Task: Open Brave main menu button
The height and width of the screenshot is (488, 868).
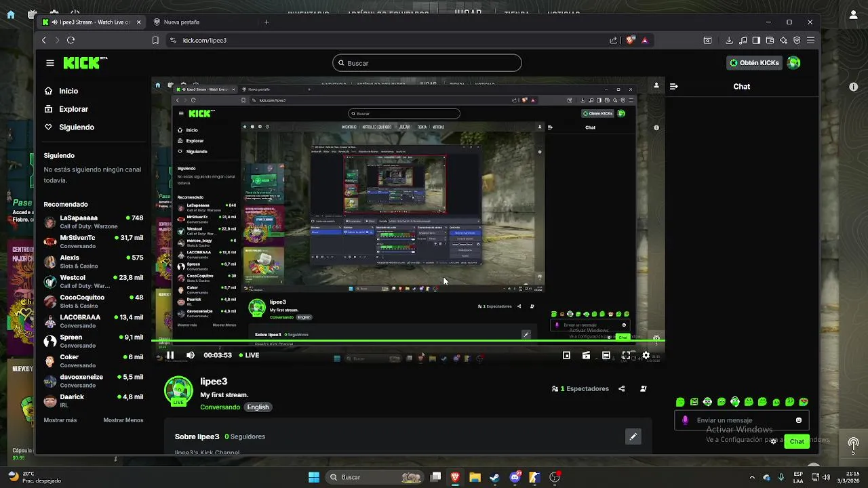Action: coord(810,40)
